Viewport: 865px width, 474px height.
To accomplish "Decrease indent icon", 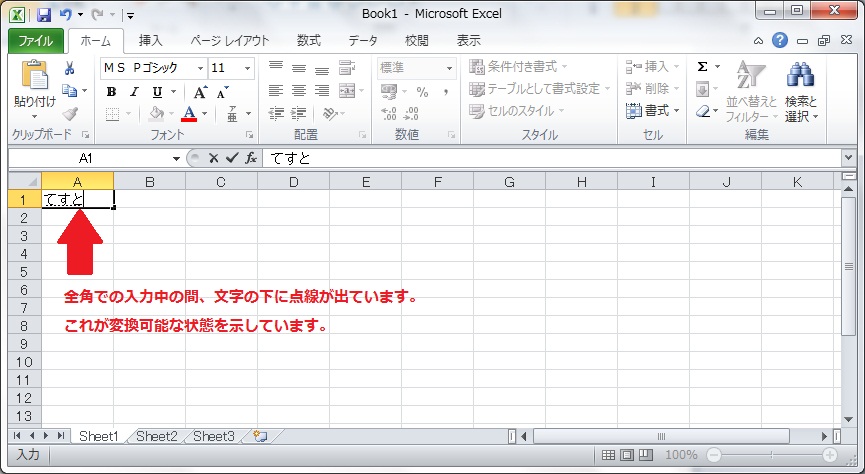I will click(276, 113).
